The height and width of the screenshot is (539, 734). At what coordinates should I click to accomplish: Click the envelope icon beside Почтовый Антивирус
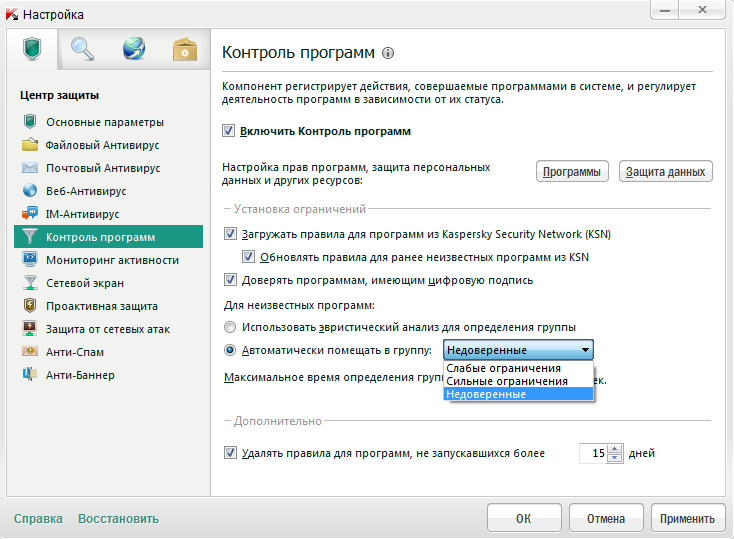[30, 168]
